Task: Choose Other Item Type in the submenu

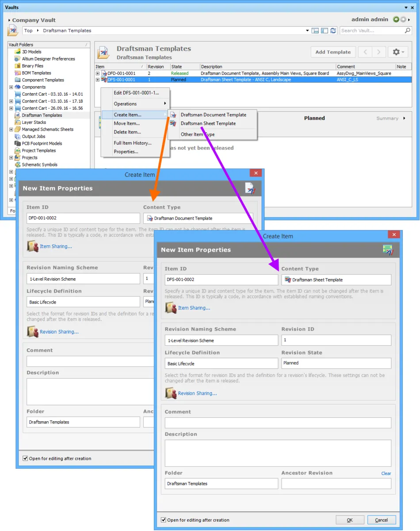Action: point(213,134)
